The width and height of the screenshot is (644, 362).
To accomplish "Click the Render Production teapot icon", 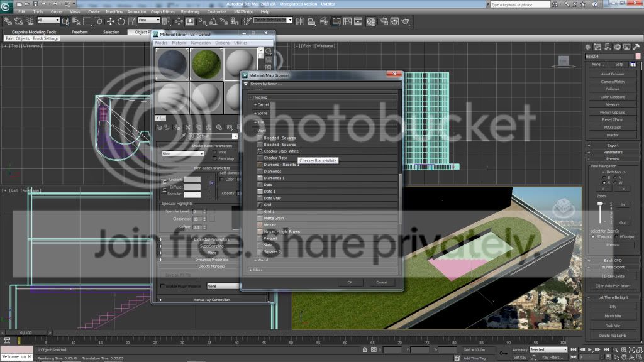I will click(406, 21).
